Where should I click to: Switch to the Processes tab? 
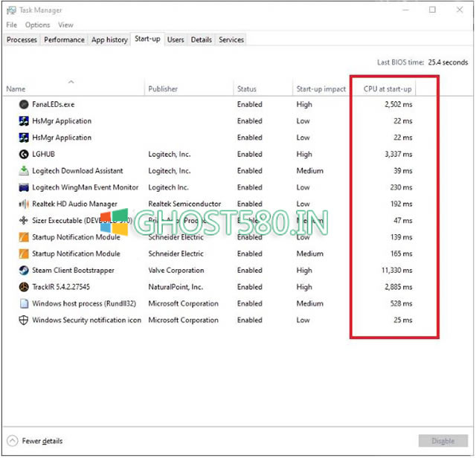pos(22,39)
